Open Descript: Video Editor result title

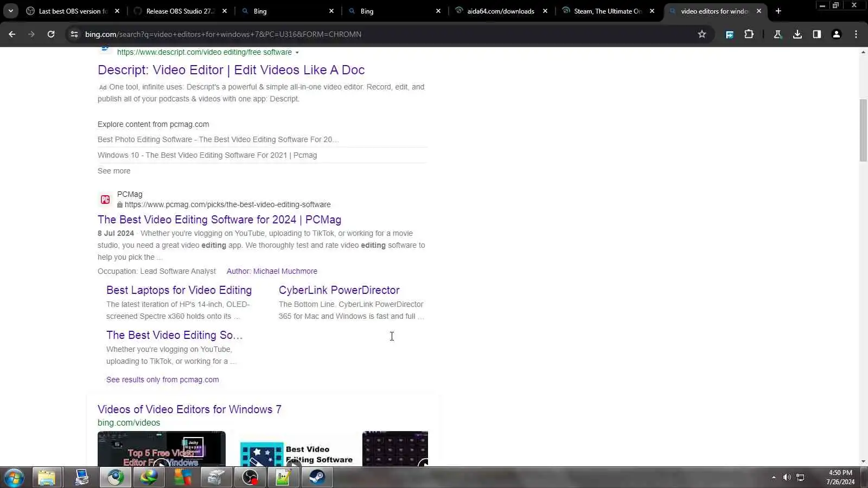[231, 70]
